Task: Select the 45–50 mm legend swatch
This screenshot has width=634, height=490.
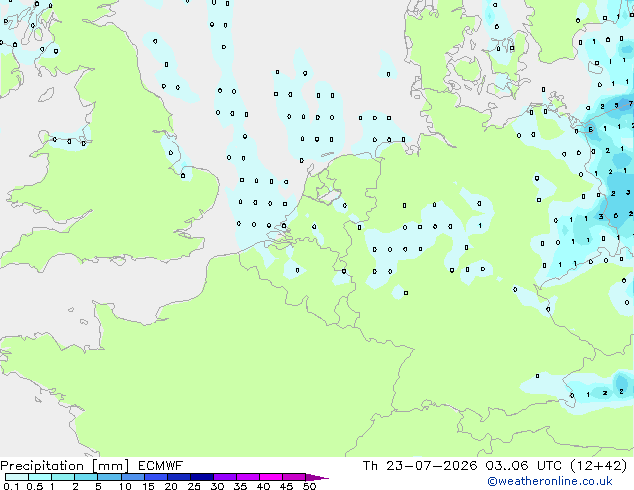Action: pyautogui.click(x=294, y=477)
